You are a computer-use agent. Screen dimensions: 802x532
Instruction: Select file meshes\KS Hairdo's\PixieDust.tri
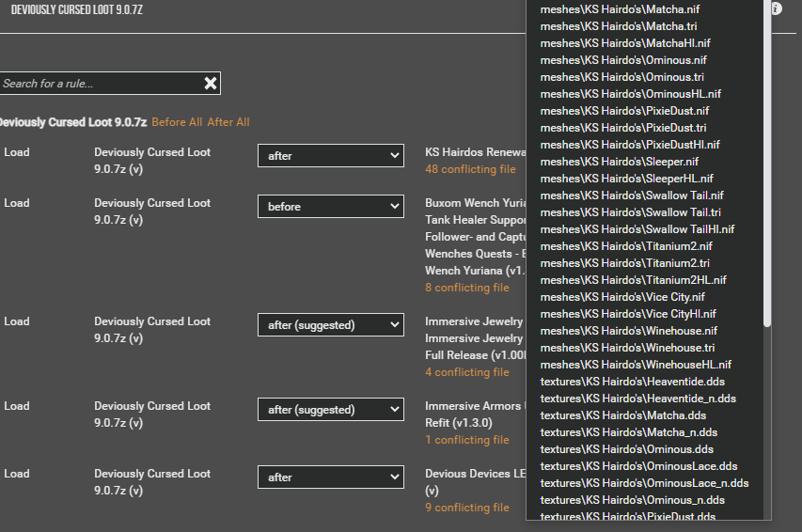point(623,128)
